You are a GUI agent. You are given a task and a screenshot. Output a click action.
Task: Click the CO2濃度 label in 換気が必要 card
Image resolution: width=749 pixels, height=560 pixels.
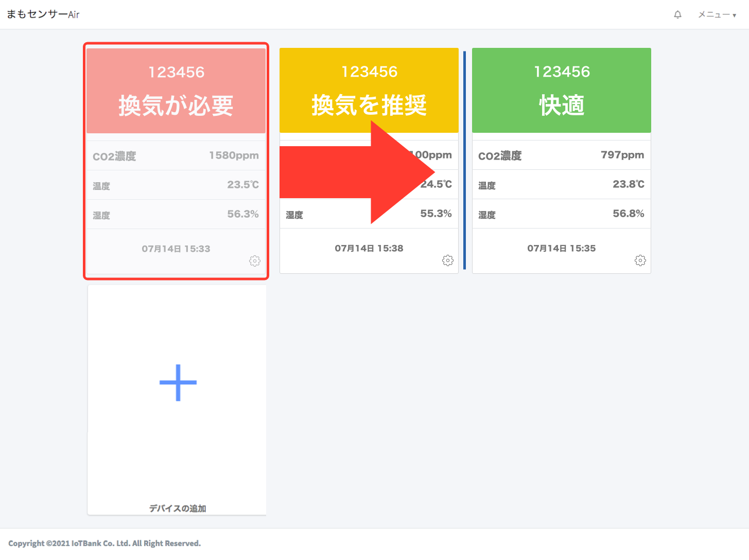click(114, 156)
